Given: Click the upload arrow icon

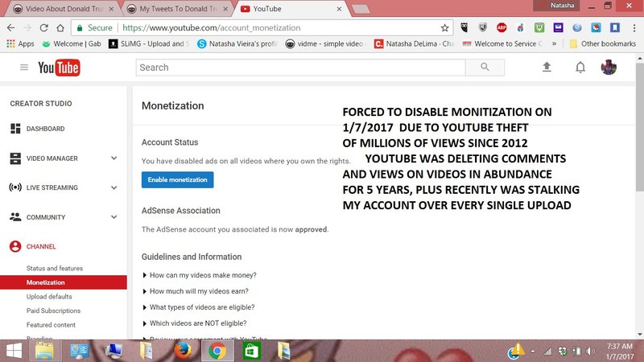Looking at the screenshot, I should tap(547, 67).
